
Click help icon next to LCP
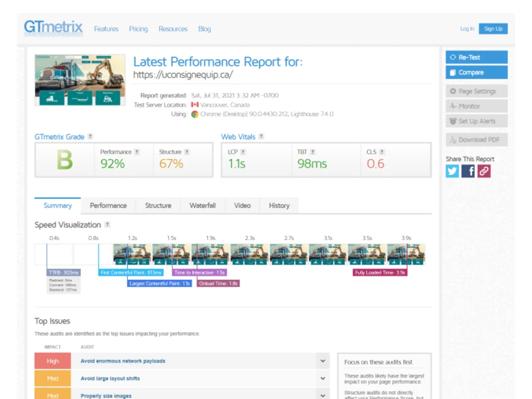pyautogui.click(x=243, y=152)
